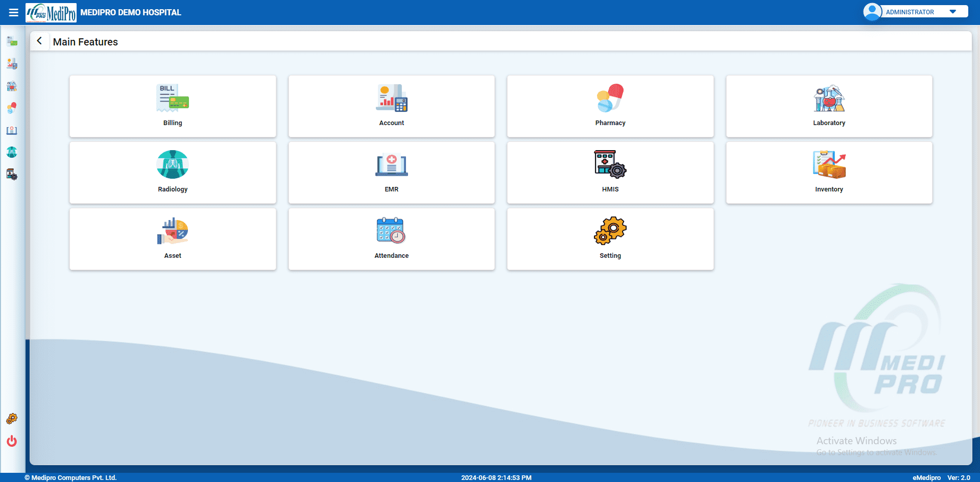This screenshot has height=482, width=980.
Task: Click the administrator profile avatar
Action: coord(872,11)
